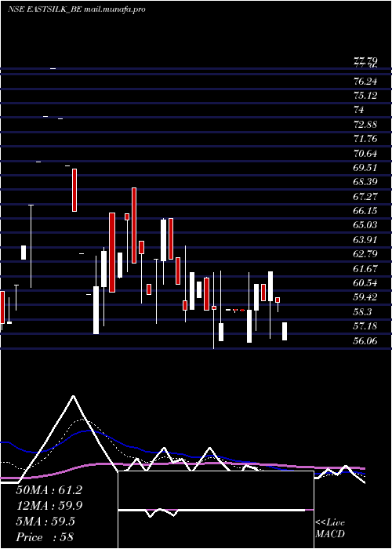Click the 5MA : 59.5 legend entry

[45, 522]
